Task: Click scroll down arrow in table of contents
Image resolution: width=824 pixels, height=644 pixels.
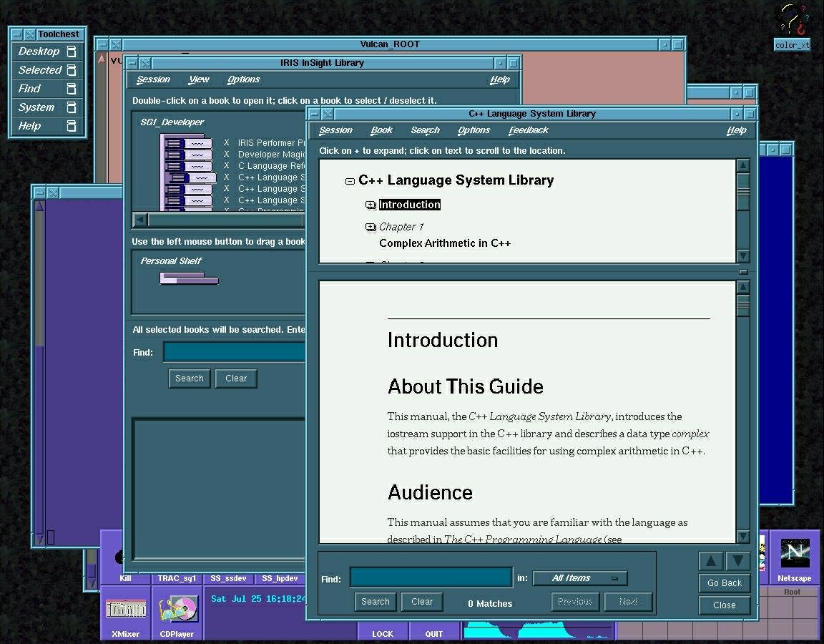Action: tap(743, 256)
